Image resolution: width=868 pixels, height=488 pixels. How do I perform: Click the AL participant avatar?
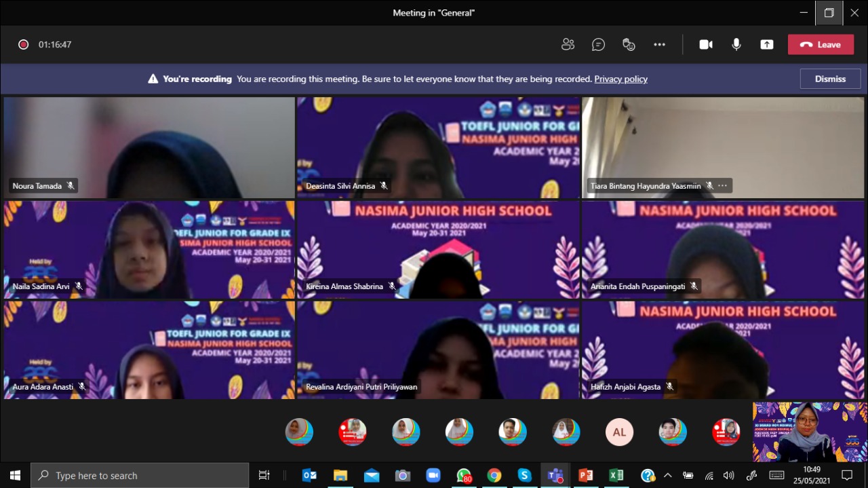click(x=619, y=432)
